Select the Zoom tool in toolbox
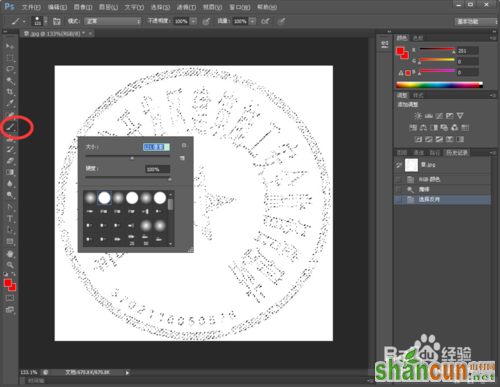Image resolution: width=500 pixels, height=387 pixels. [x=10, y=265]
